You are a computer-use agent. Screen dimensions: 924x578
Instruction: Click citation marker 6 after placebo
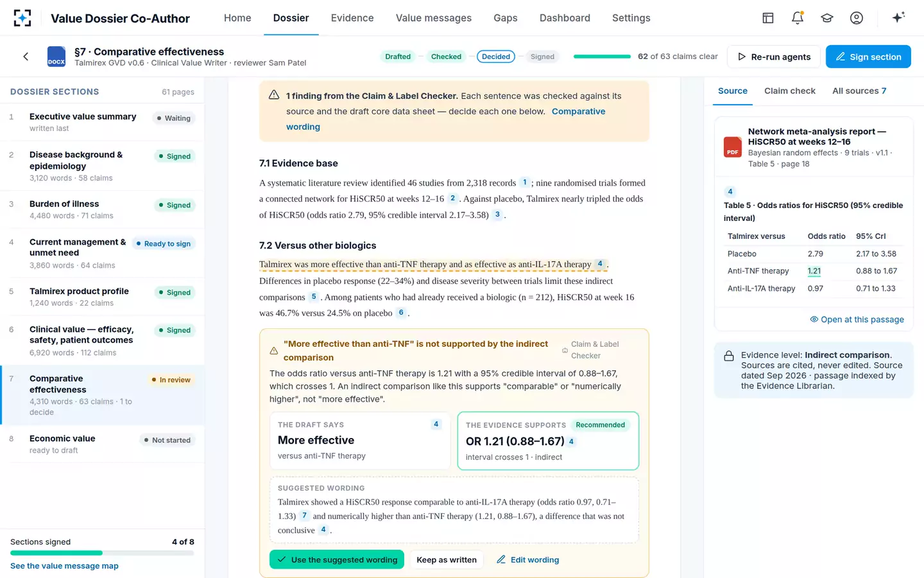click(401, 313)
